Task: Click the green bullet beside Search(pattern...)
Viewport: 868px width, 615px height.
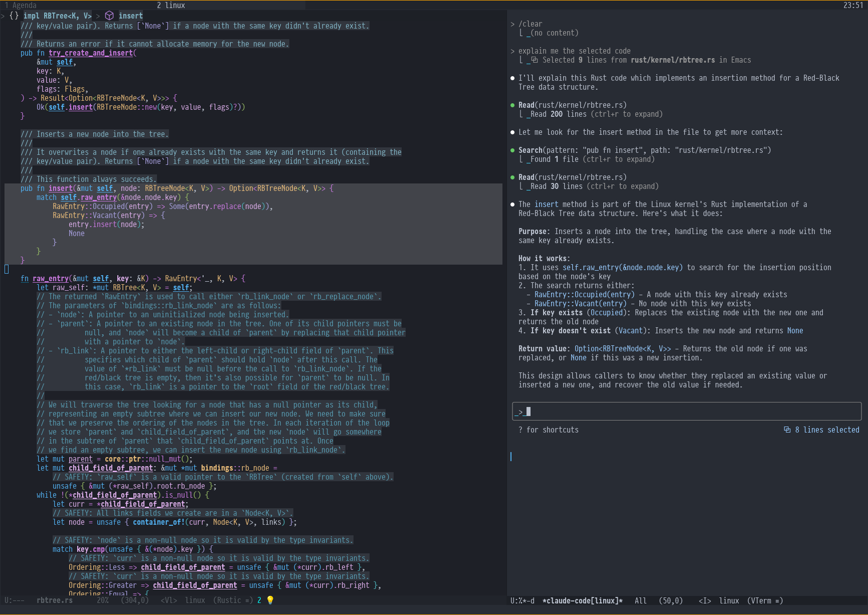Action: click(512, 150)
